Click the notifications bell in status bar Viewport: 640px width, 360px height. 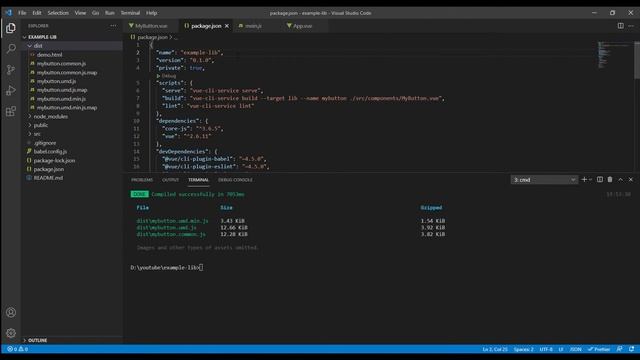pyautogui.click(x=631, y=349)
